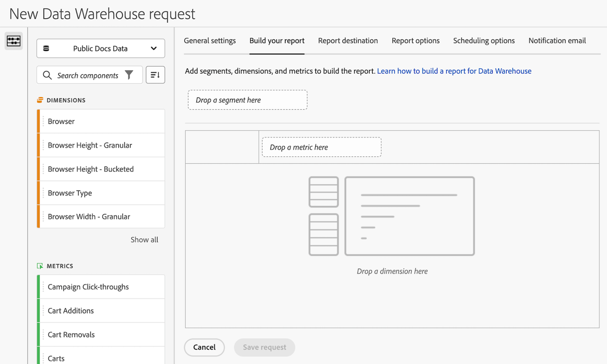Click the Cancel button
Screen dimensions: 607x364
(204, 347)
